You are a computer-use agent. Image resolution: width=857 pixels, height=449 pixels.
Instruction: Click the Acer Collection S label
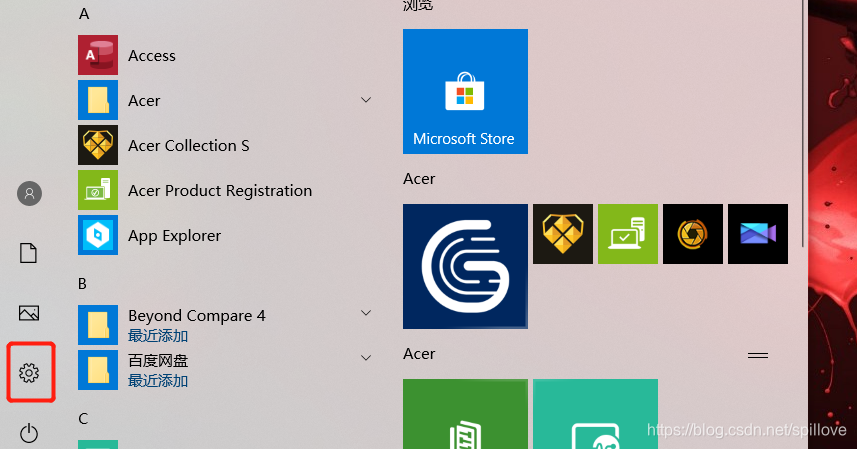click(189, 146)
